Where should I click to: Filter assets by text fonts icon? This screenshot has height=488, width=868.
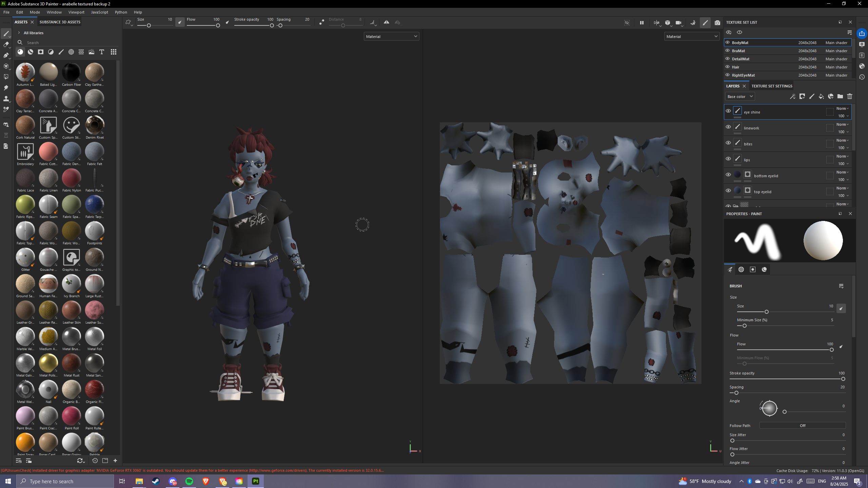point(101,52)
